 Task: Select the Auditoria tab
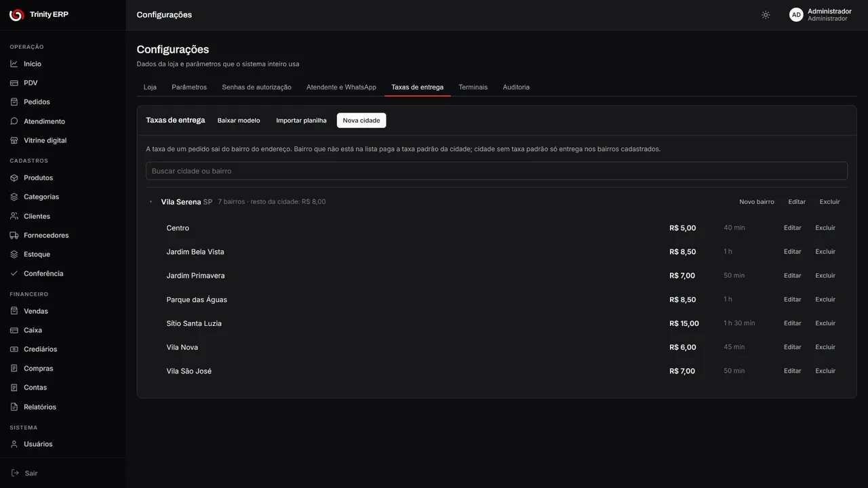pos(516,87)
